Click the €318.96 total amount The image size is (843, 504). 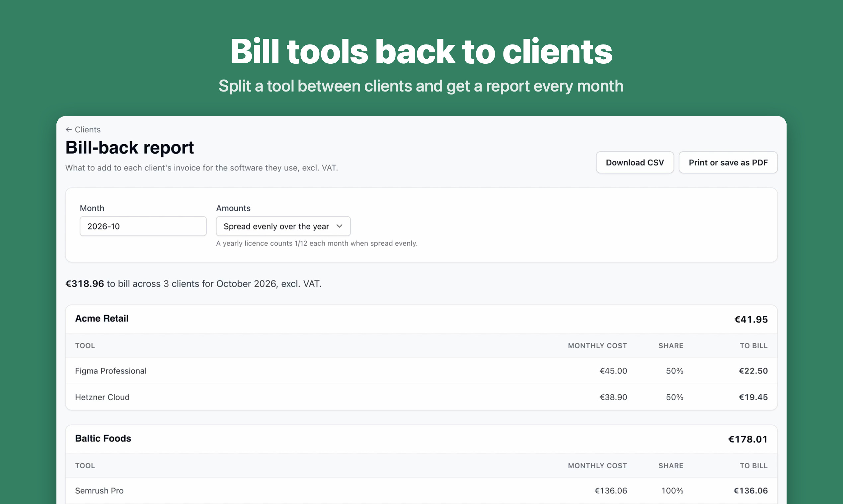pos(85,283)
